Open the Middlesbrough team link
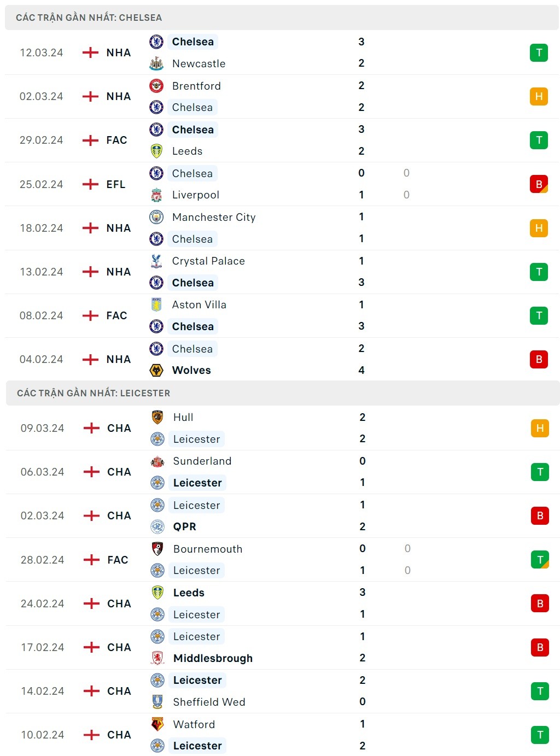560x756 pixels. 213,658
